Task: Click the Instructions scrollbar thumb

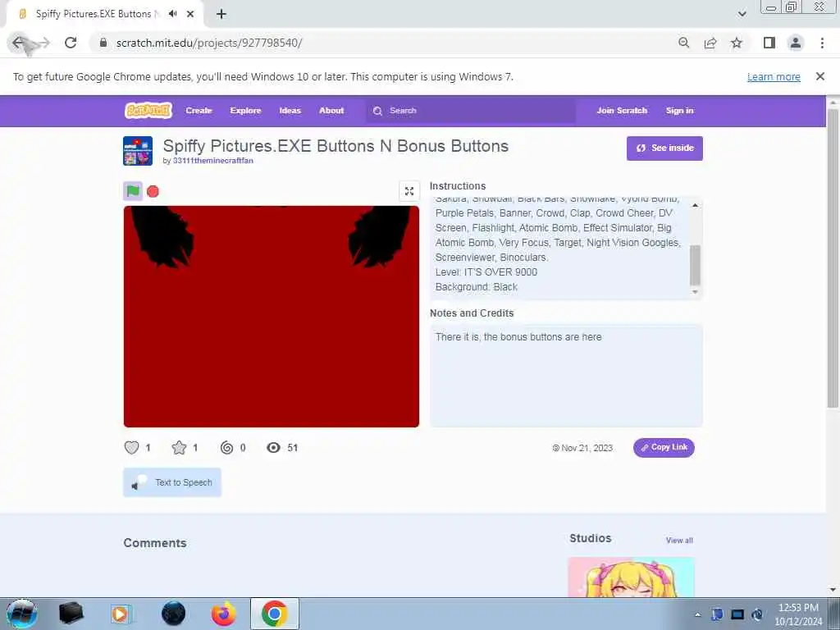Action: [x=695, y=265]
